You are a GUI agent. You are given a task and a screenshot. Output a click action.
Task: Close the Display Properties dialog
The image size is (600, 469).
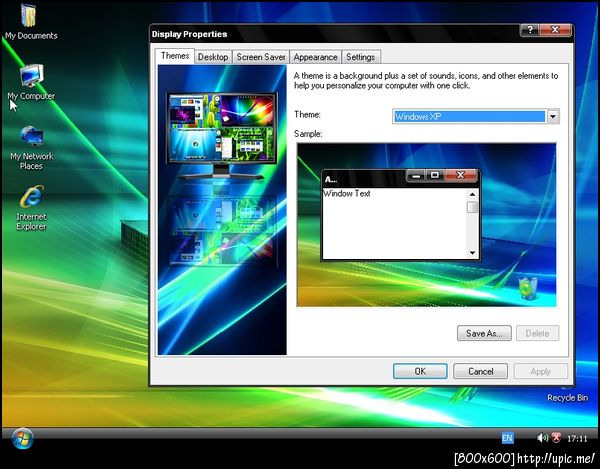pyautogui.click(x=555, y=30)
